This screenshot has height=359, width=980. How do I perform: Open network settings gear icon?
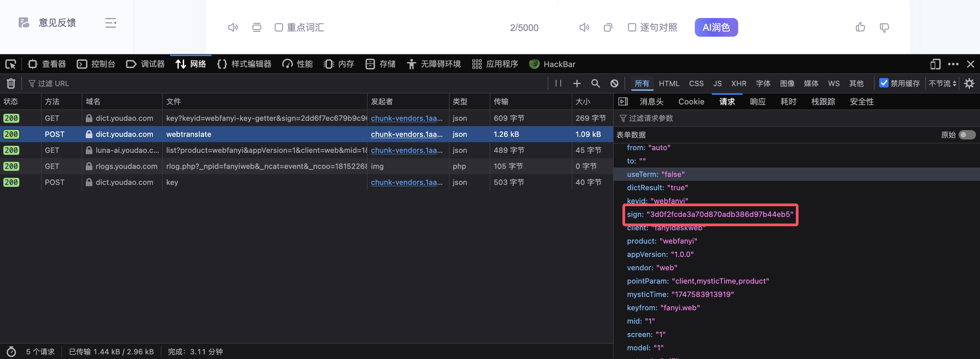pyautogui.click(x=969, y=83)
